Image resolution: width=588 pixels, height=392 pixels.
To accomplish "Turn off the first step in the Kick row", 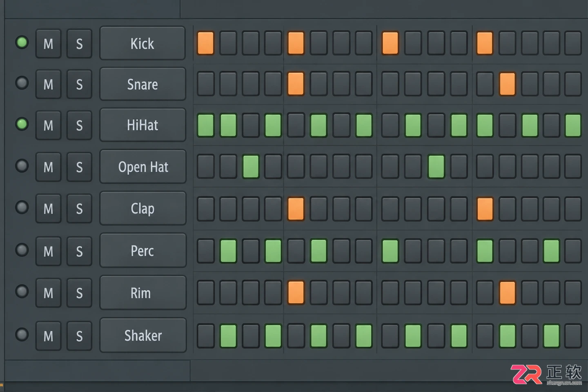I will coord(205,43).
